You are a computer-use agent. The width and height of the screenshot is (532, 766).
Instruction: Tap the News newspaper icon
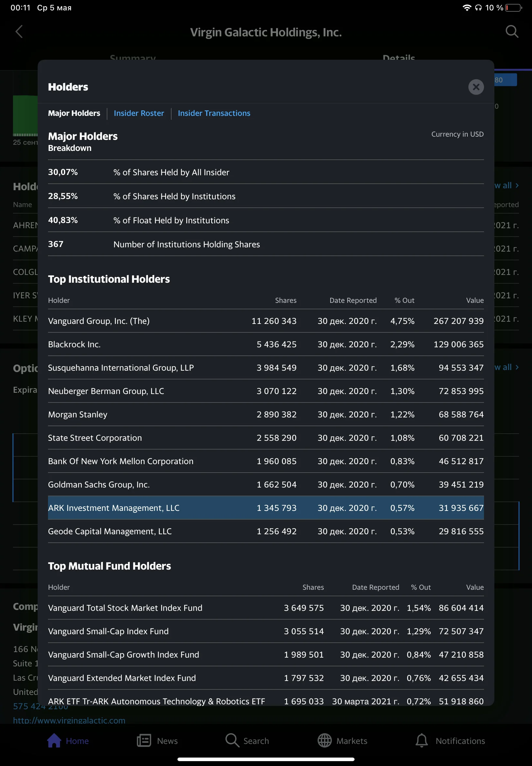click(144, 740)
